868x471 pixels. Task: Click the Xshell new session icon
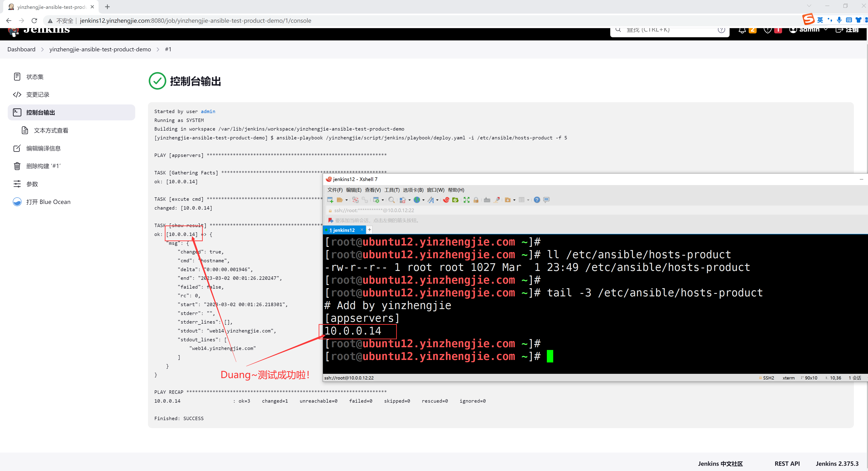(x=330, y=200)
